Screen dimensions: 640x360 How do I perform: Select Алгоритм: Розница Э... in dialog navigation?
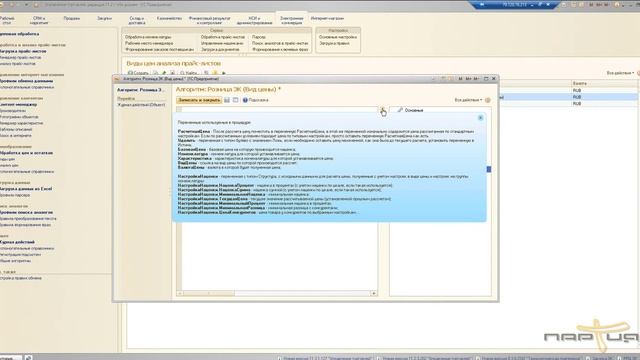(141, 90)
